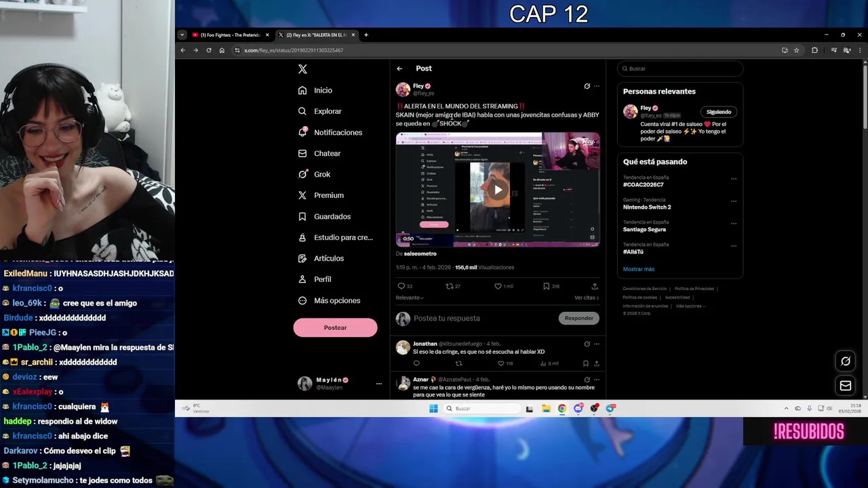Toggle the Siguiendo button for Fley

719,112
